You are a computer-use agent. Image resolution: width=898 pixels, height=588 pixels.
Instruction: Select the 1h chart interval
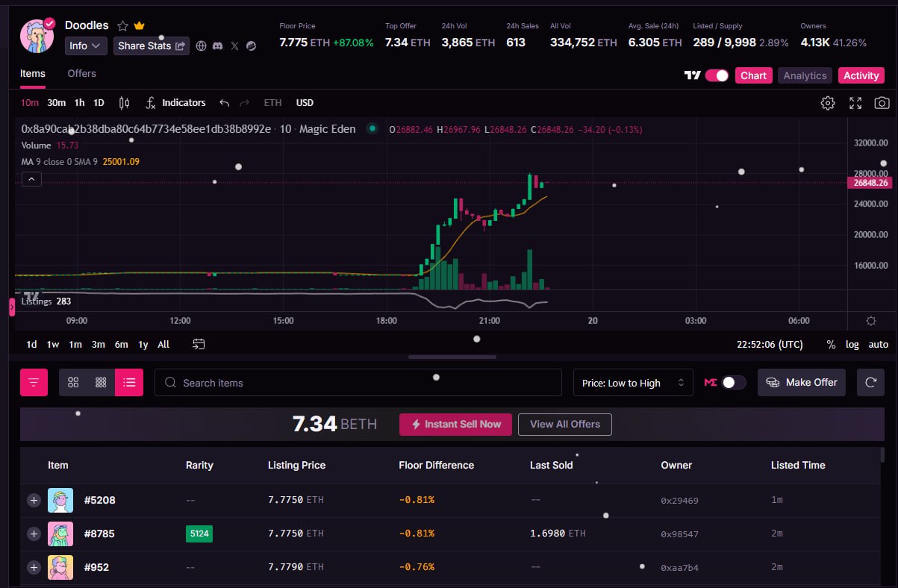pos(79,103)
